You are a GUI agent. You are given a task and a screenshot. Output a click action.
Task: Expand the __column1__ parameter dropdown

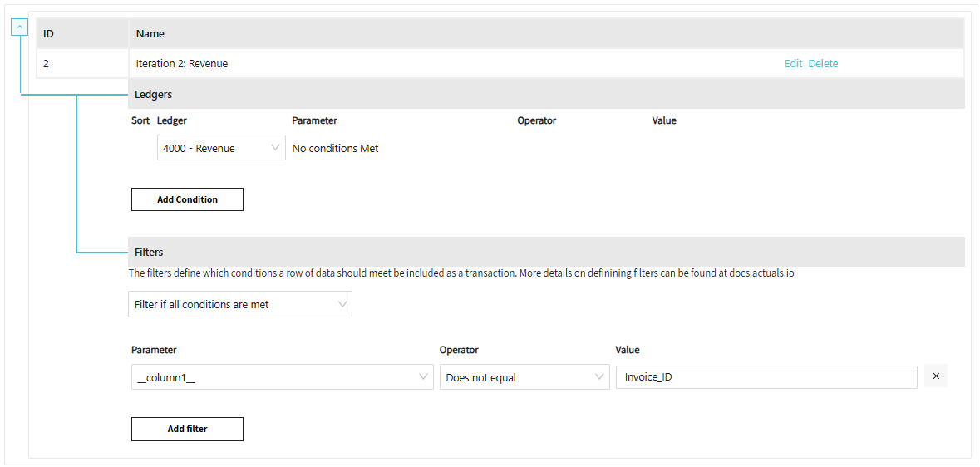[x=283, y=377]
